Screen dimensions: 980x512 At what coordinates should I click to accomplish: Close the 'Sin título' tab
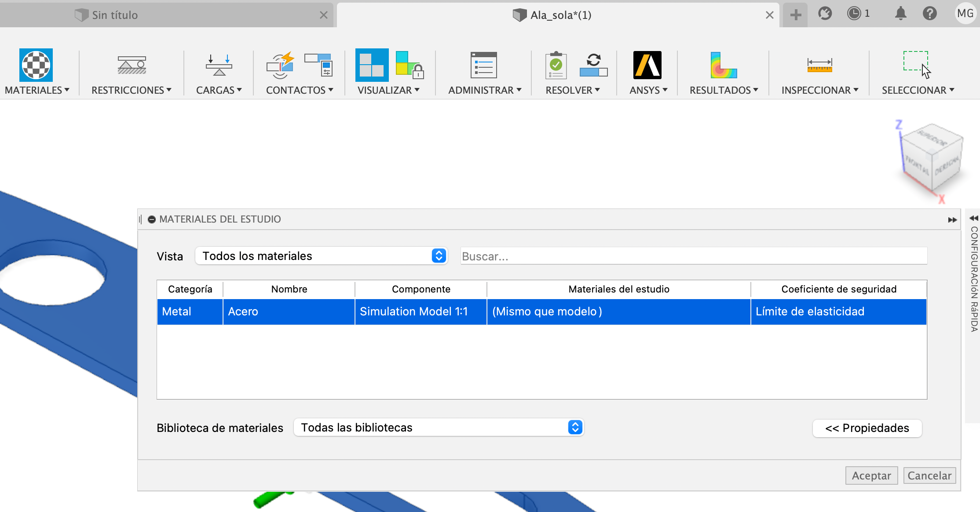click(323, 15)
